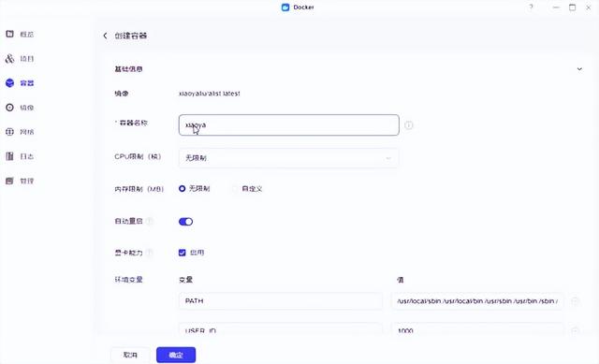Image resolution: width=599 pixels, height=364 pixels.
Task: Open the help question mark in title bar
Action: (531, 7)
